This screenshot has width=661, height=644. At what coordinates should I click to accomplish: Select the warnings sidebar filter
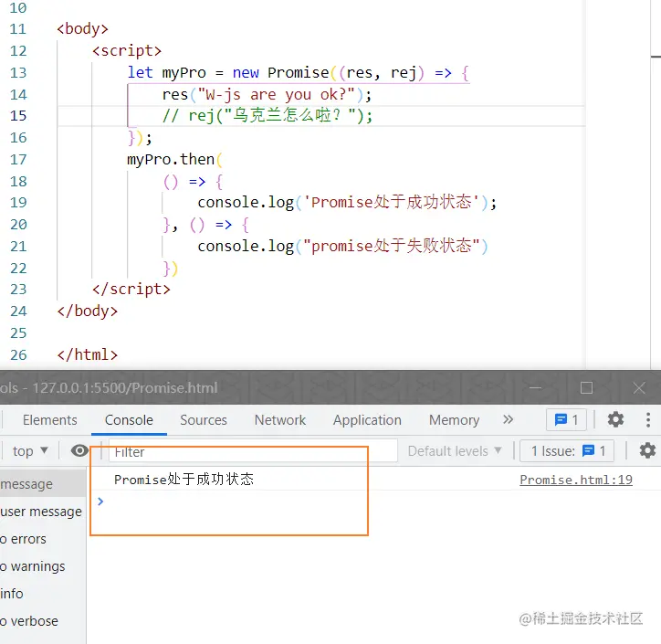[43, 566]
